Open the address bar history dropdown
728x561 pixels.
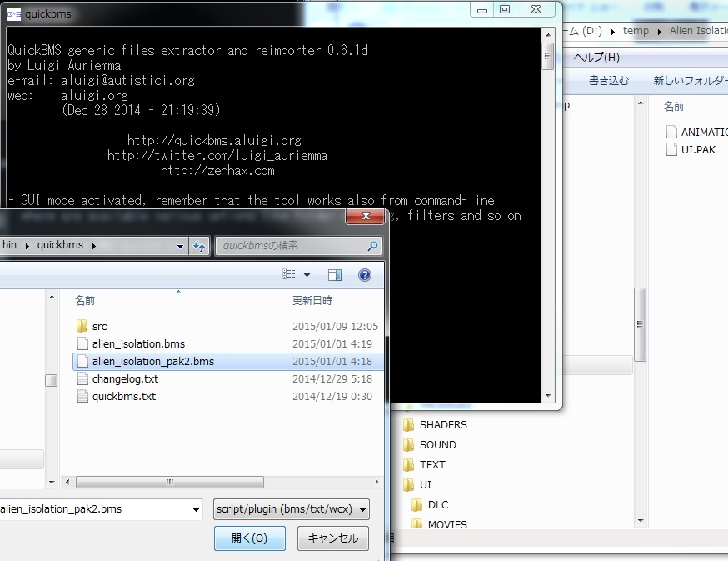[x=180, y=247]
